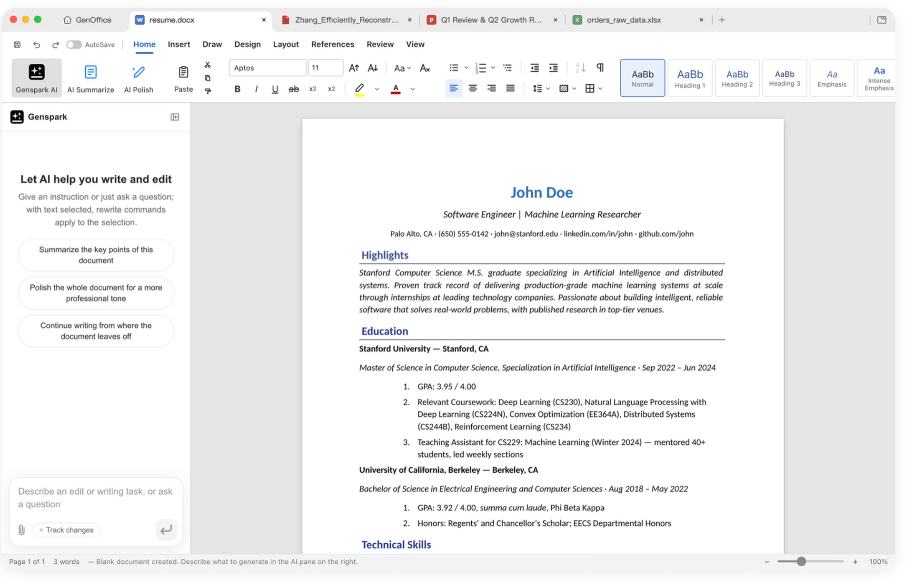Toggle the AutoSave switch
The width and height of the screenshot is (914, 588).
point(73,45)
